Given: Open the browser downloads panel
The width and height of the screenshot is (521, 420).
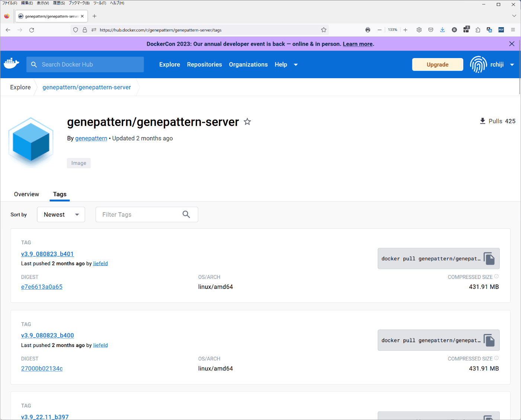Looking at the screenshot, I should [442, 30].
